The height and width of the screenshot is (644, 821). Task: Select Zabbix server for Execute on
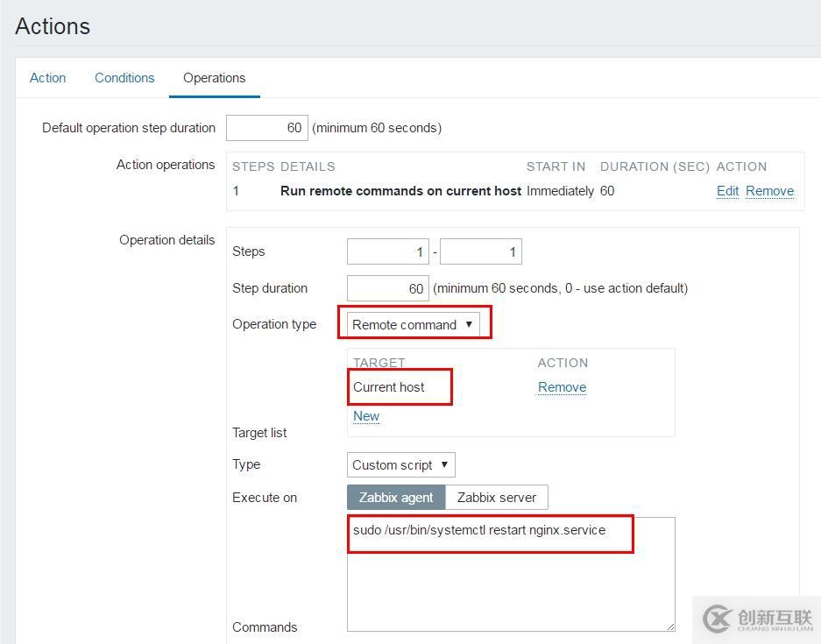pos(497,498)
